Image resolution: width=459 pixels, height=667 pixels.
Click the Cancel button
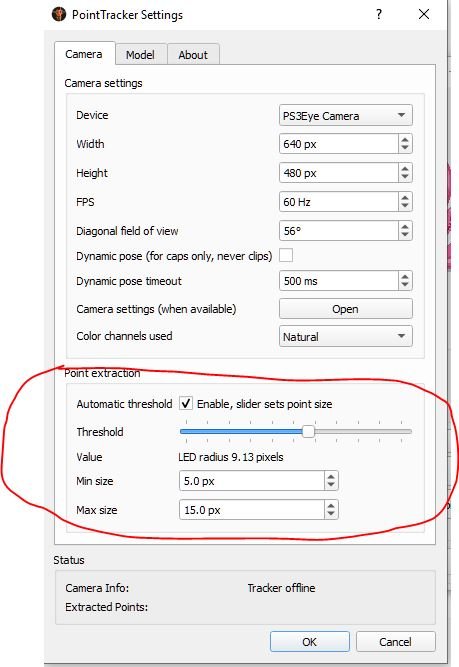tap(395, 641)
